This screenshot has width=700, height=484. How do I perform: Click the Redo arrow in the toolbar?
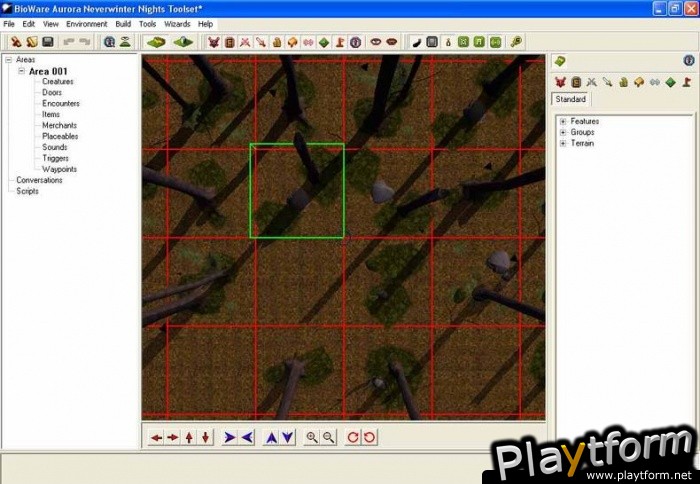(x=85, y=42)
